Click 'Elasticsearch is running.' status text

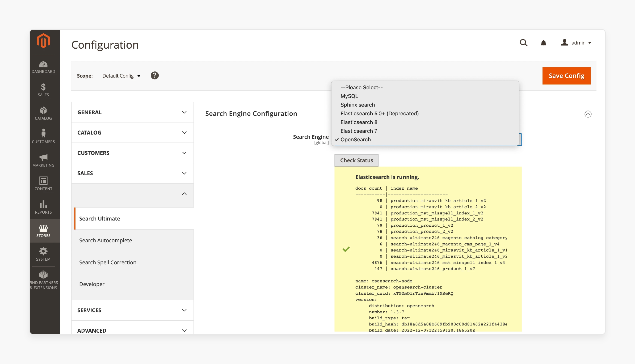(387, 177)
